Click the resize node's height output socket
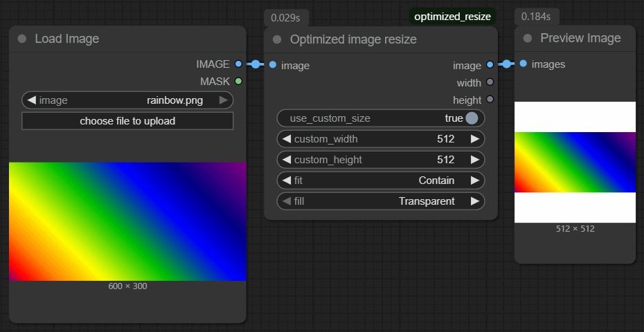The image size is (644, 332). click(490, 100)
